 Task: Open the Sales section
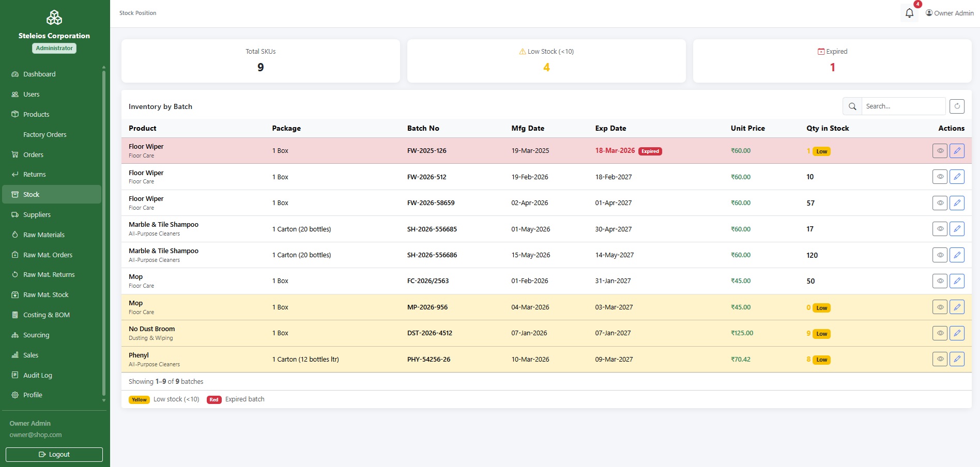coord(52,355)
